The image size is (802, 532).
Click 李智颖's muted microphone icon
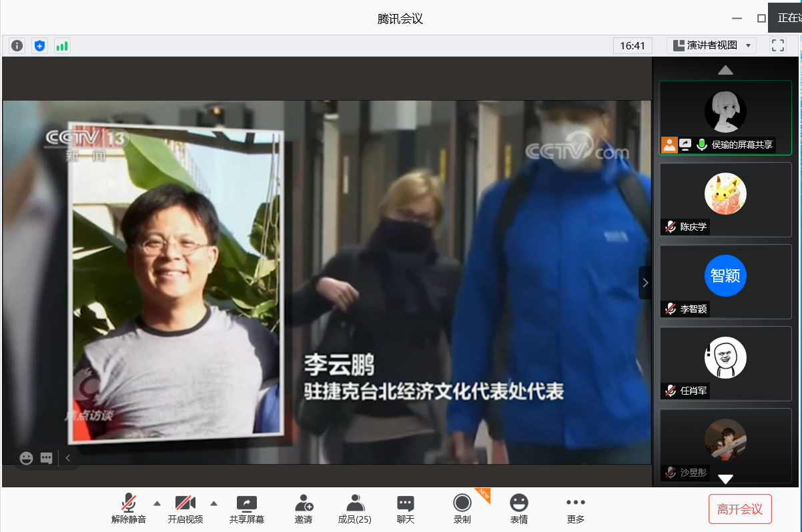(x=671, y=309)
